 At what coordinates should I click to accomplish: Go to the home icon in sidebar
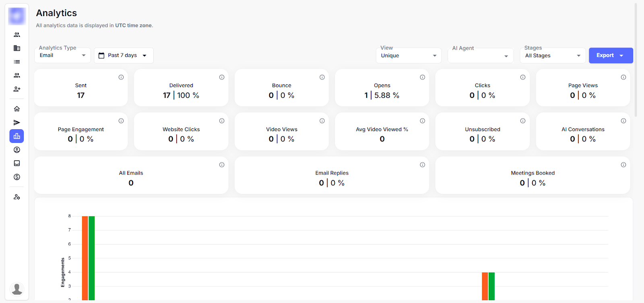tap(17, 109)
